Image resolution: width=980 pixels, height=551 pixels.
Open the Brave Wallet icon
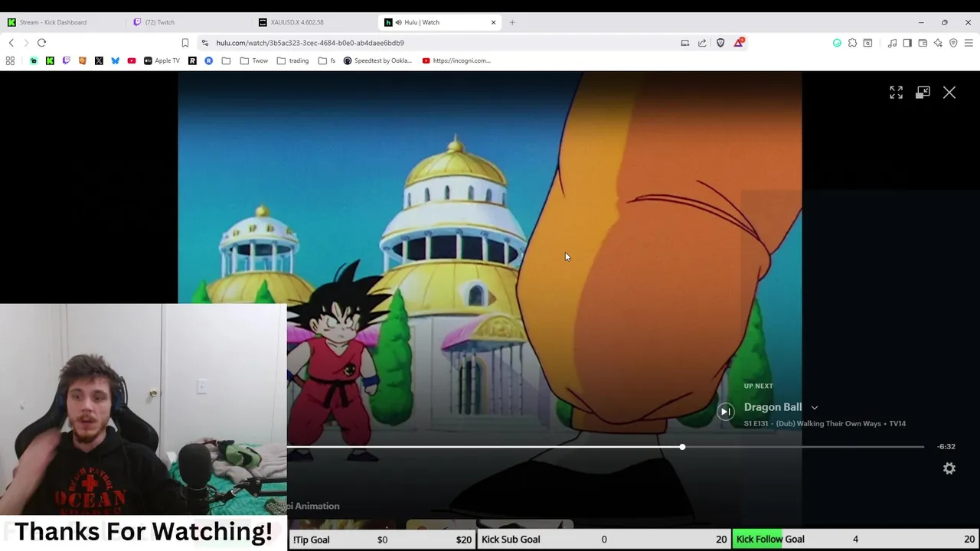pyautogui.click(x=923, y=43)
